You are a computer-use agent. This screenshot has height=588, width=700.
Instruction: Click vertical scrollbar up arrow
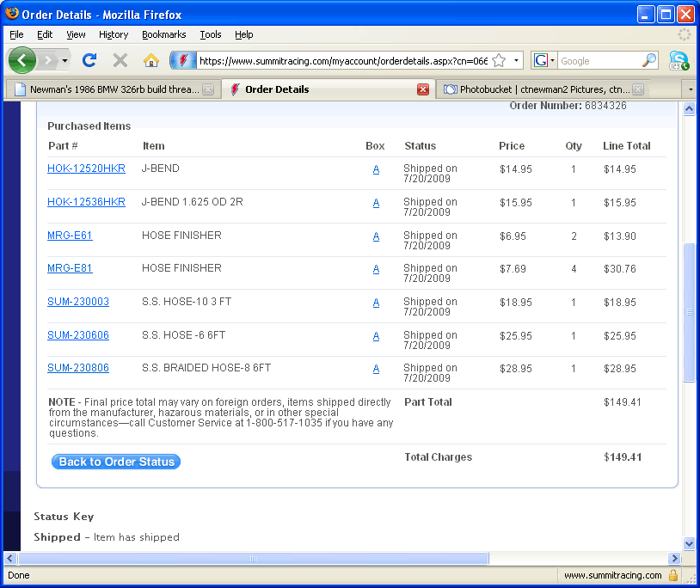pos(689,109)
